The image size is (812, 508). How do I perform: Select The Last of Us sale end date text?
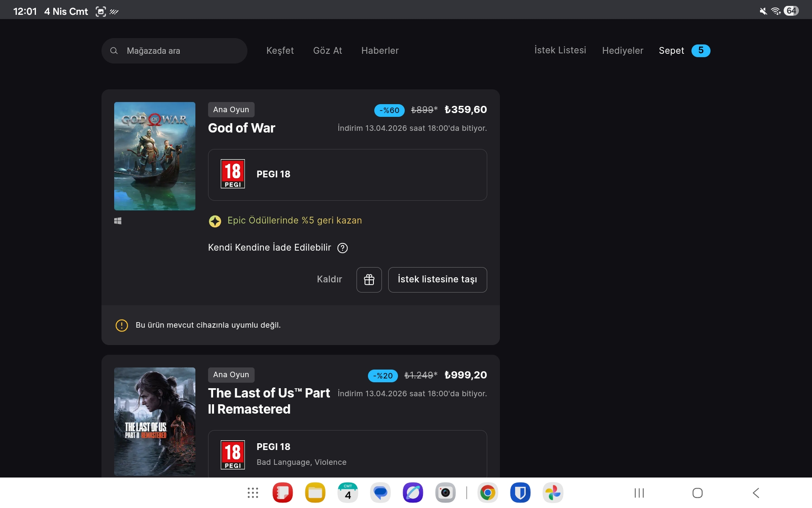click(x=412, y=394)
